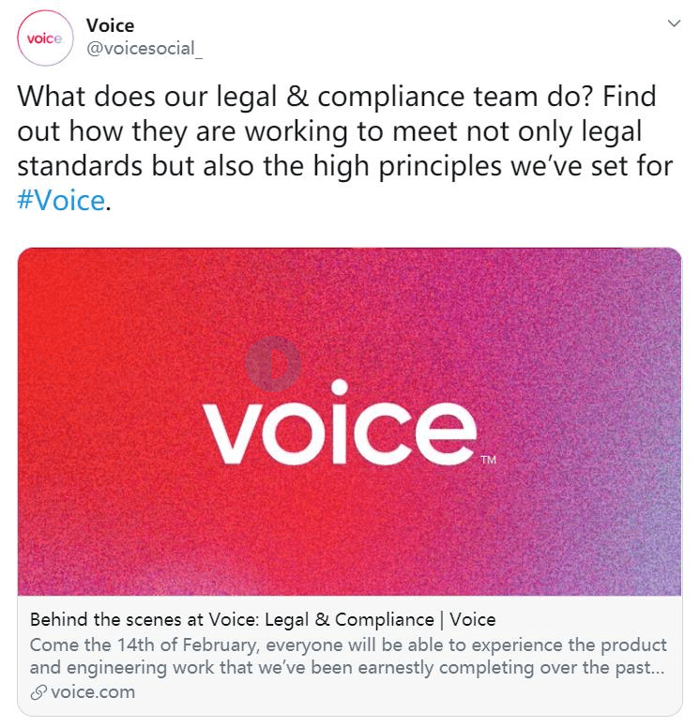
Task: Click the faint play circle on card image
Action: pos(273,364)
